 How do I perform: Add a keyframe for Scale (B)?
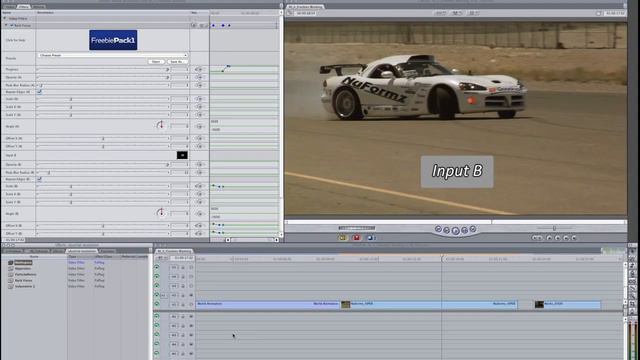pyautogui.click(x=200, y=186)
